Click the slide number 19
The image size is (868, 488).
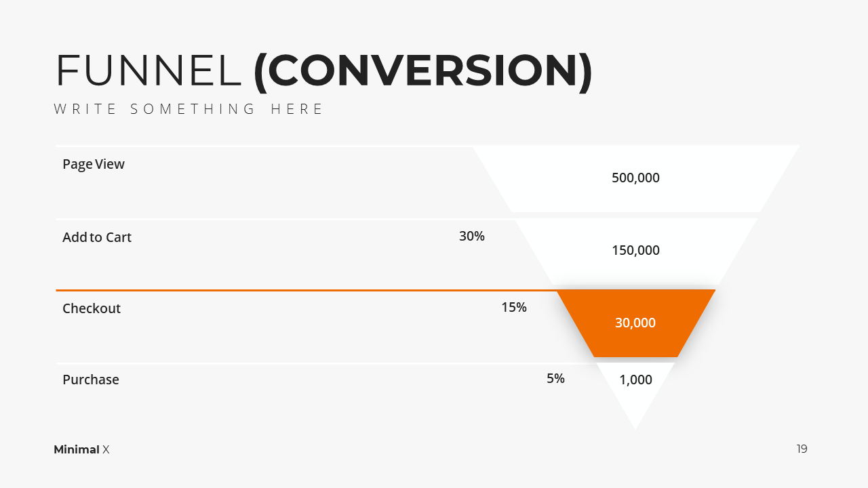coord(802,449)
